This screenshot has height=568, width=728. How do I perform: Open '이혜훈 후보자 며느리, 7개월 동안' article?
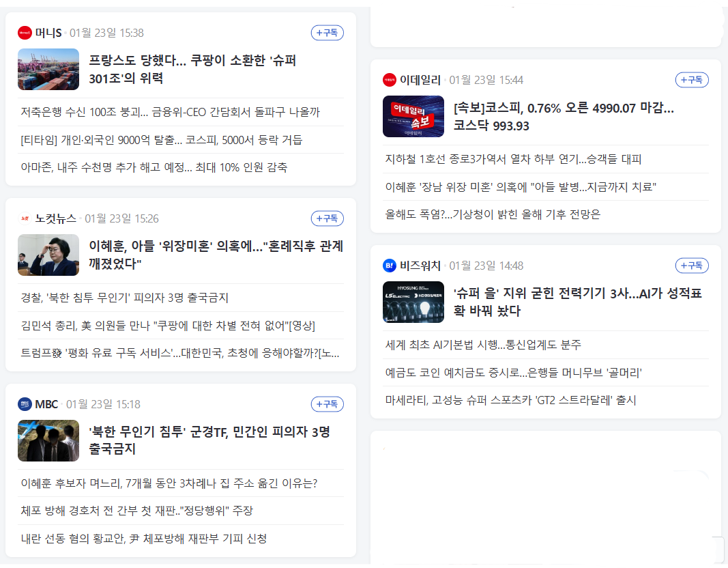(x=169, y=483)
